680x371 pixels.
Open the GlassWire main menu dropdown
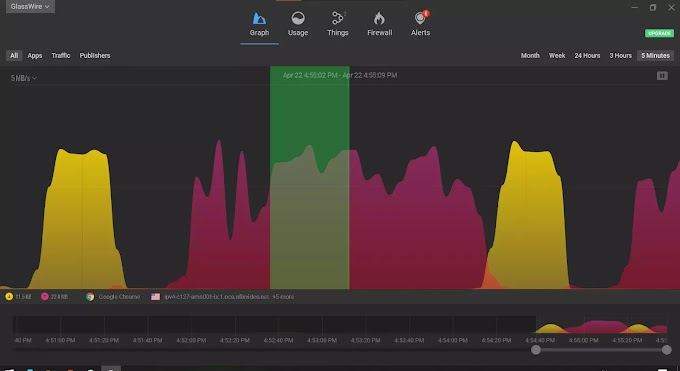coord(30,7)
